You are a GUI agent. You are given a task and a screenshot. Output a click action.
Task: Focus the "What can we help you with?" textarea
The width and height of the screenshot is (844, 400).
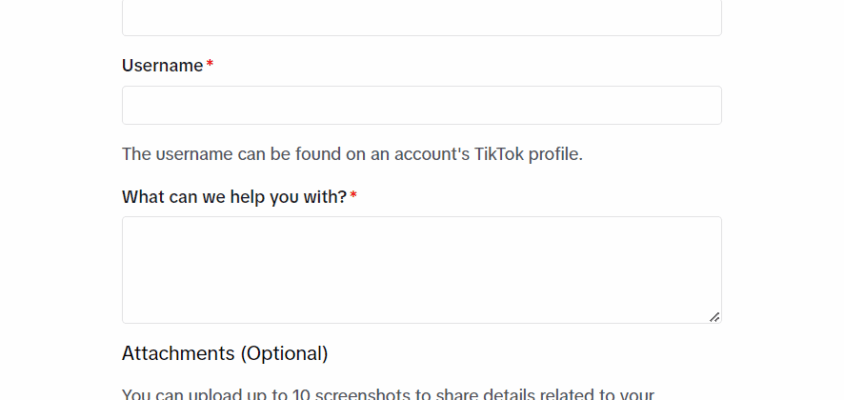421,269
